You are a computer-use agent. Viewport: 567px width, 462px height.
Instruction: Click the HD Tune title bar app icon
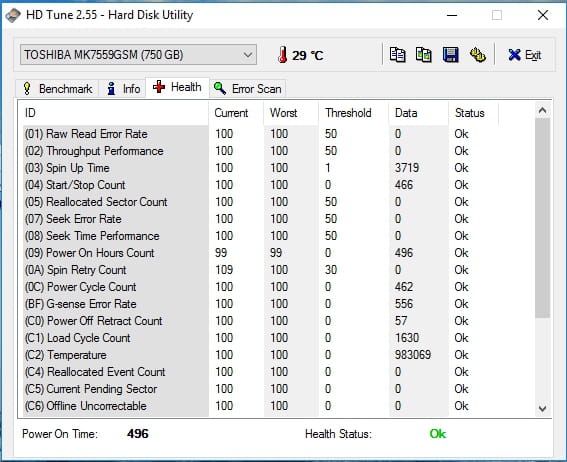13,15
